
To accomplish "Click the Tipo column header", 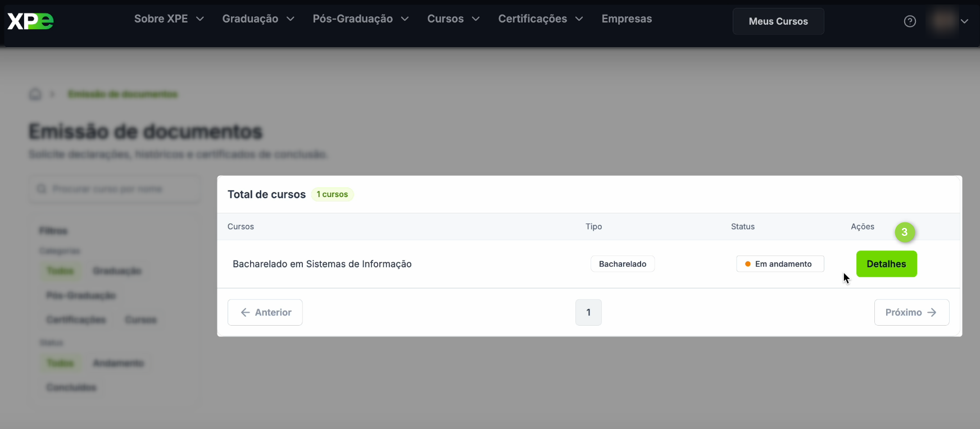I will coord(593,227).
